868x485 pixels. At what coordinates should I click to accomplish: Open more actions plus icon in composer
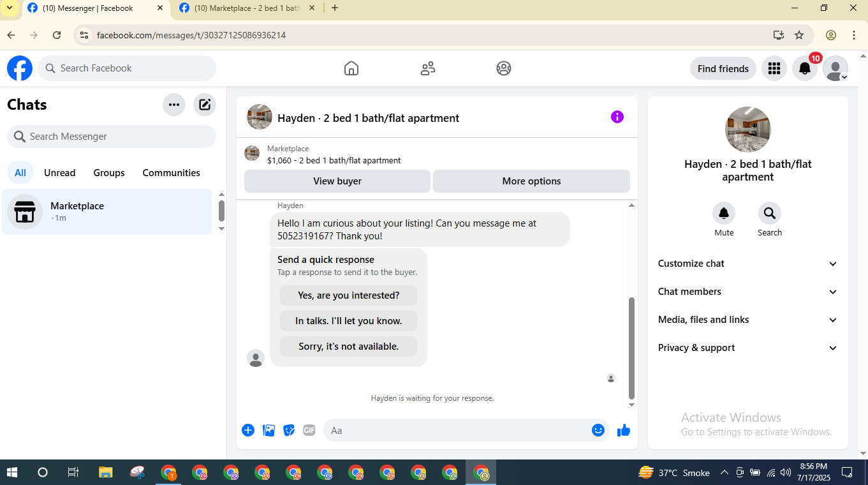click(248, 430)
